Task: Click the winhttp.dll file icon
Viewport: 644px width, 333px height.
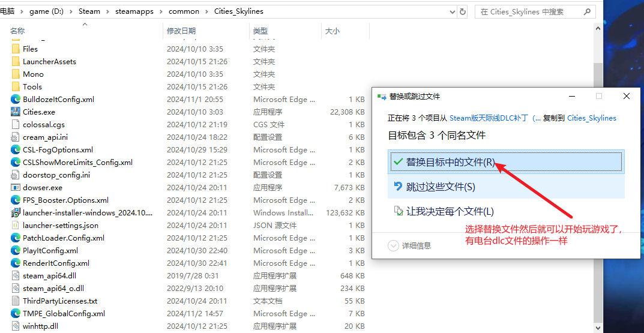Action: coord(16,326)
